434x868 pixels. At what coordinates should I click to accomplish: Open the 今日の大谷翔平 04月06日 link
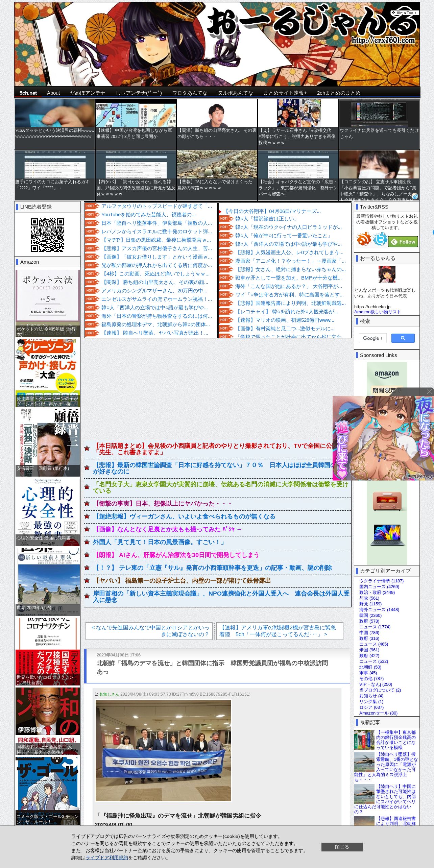pyautogui.click(x=272, y=211)
